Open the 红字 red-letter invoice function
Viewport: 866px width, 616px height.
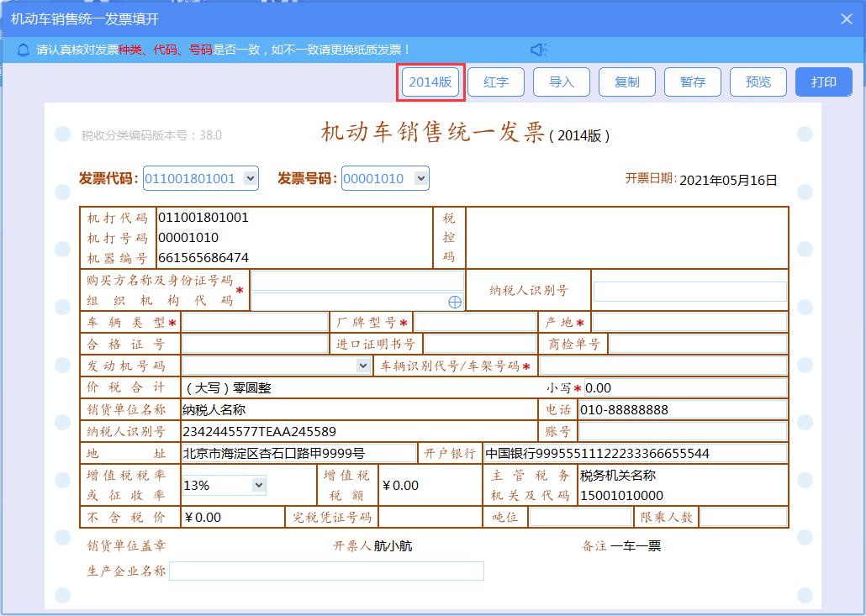click(495, 82)
